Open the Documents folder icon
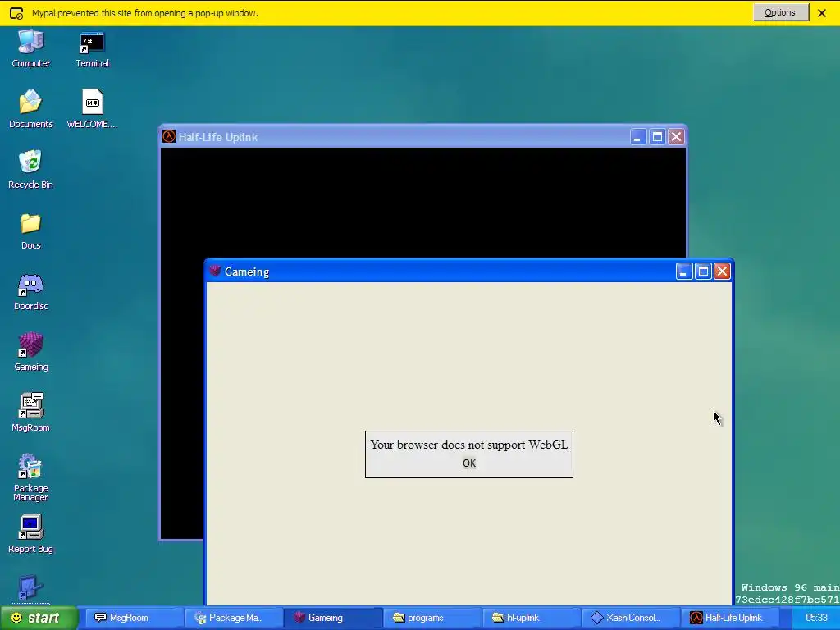Image resolution: width=840 pixels, height=630 pixels. pos(30,109)
